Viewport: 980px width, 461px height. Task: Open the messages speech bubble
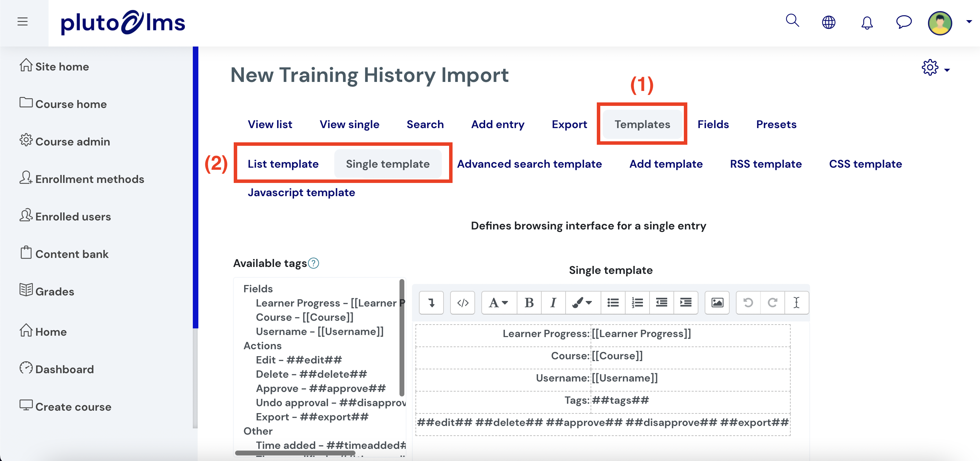coord(904,22)
